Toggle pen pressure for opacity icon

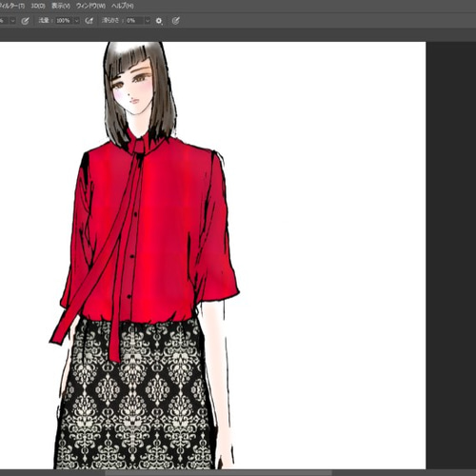[x=25, y=21]
